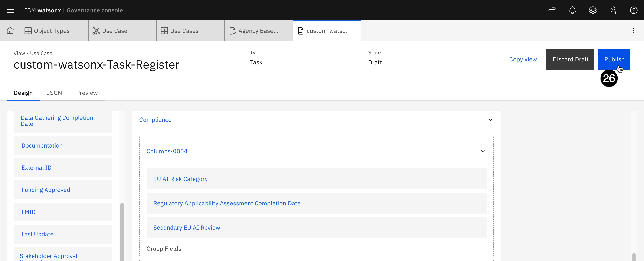Click the Columns-0004 title
The height and width of the screenshot is (261, 644).
(x=167, y=151)
